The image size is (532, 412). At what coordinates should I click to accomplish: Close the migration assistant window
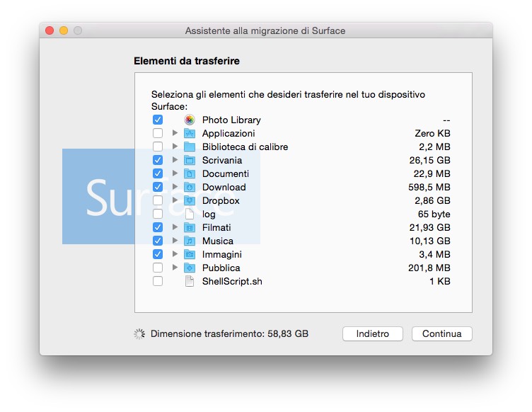pyautogui.click(x=50, y=30)
